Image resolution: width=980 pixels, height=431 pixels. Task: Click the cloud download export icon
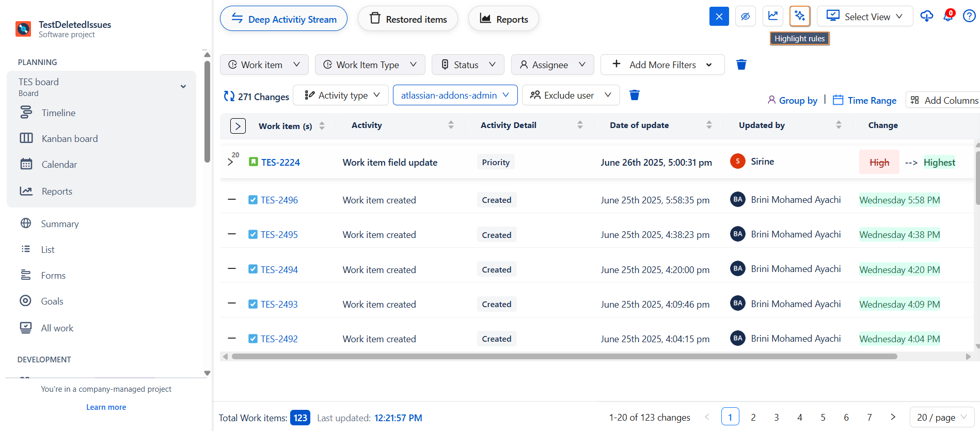(927, 17)
